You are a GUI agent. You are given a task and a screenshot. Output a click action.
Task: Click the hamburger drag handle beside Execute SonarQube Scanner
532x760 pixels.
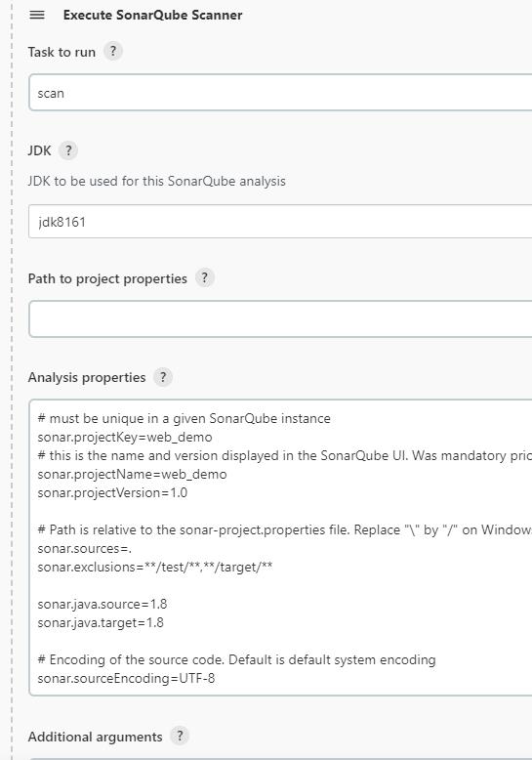37,15
